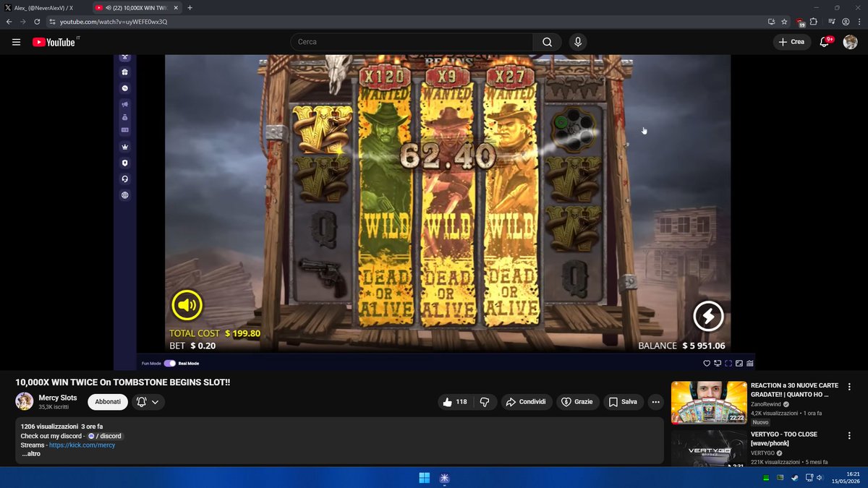Click the gift icon in casino sidebar

[x=124, y=72]
